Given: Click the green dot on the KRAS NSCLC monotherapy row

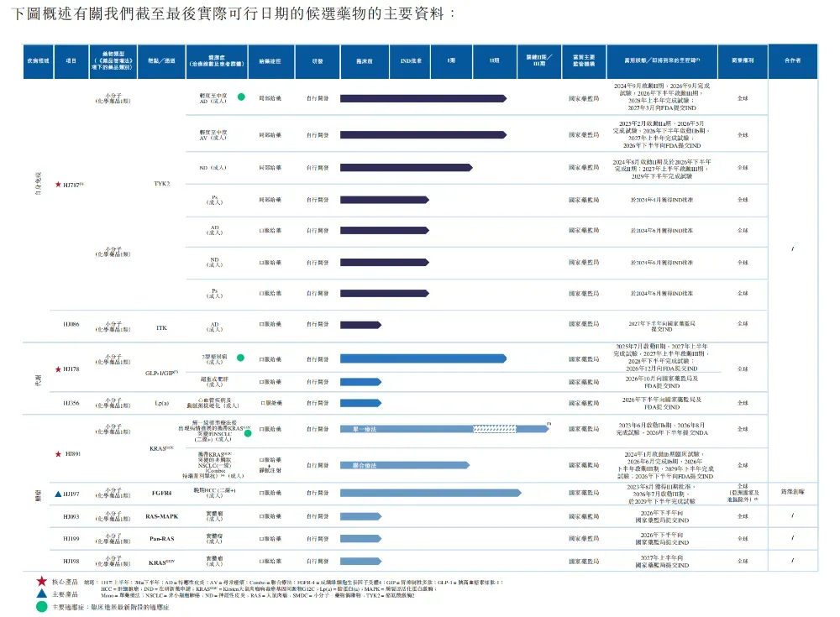Looking at the screenshot, I should click(248, 433).
